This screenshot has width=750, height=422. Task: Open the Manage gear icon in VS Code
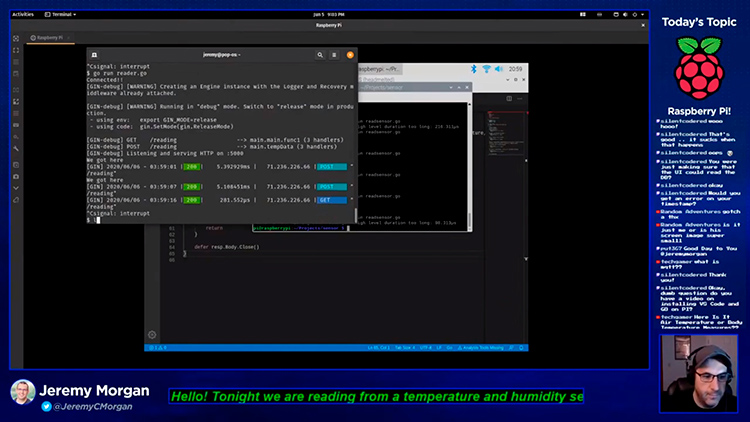pyautogui.click(x=152, y=335)
